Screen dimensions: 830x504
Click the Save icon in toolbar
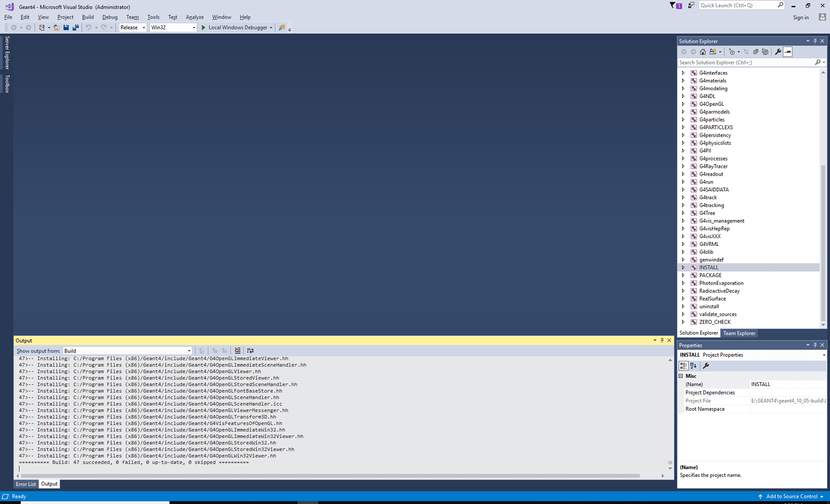tap(66, 28)
